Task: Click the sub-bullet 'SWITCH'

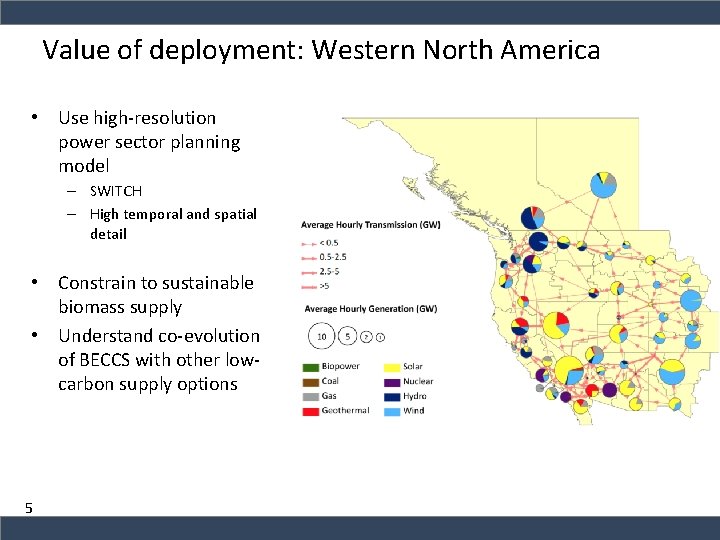Action: click(x=116, y=191)
